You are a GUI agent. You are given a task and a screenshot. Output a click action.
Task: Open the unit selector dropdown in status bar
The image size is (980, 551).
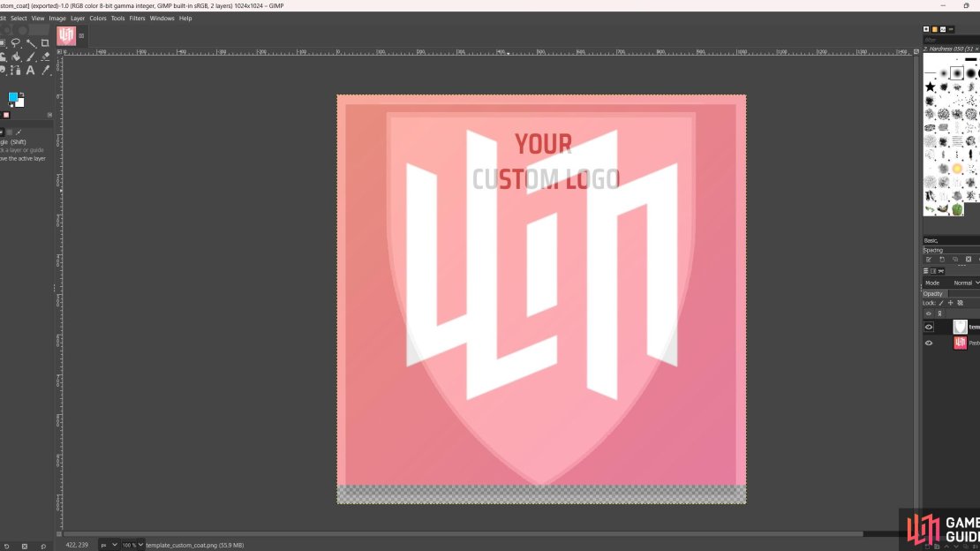pos(109,546)
